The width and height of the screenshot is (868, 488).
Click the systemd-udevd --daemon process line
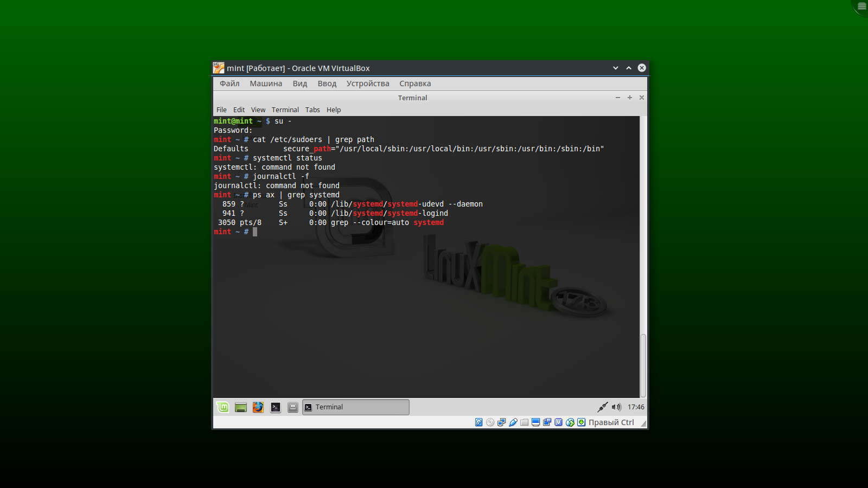(353, 204)
